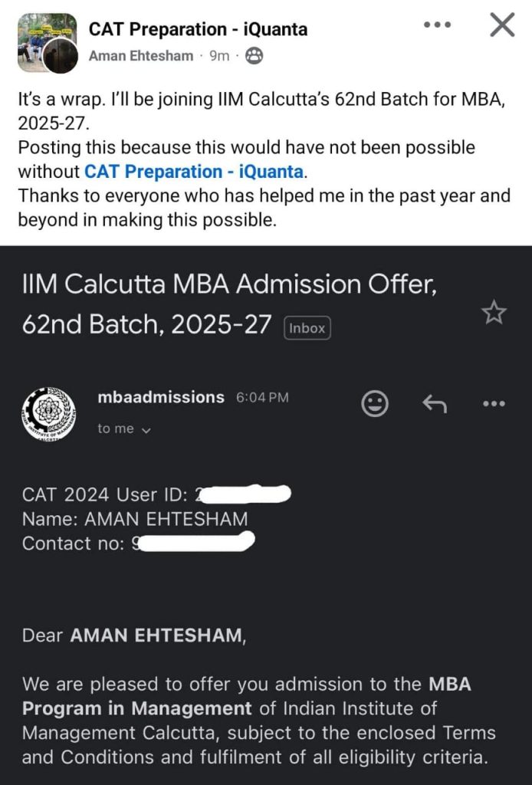Open Aman Ehtesham's profile name
The height and width of the screenshot is (785, 532).
coord(141,56)
